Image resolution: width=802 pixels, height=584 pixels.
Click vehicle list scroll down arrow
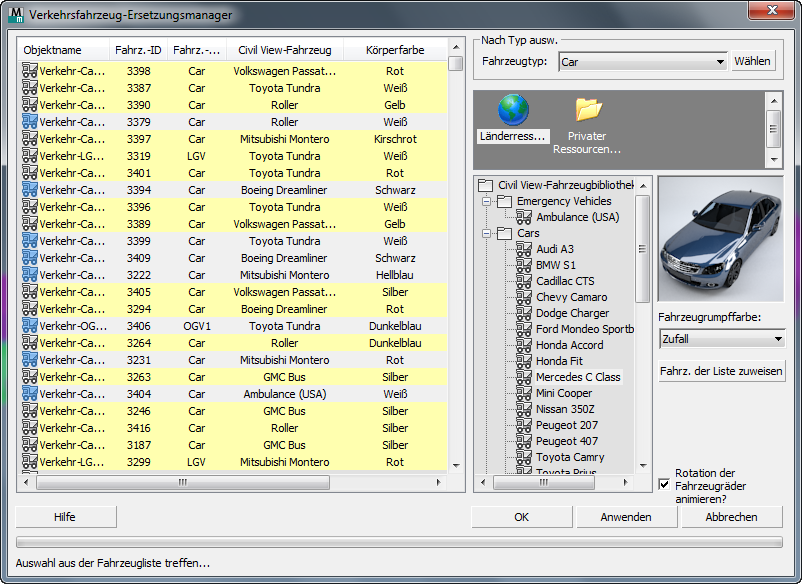click(x=456, y=466)
